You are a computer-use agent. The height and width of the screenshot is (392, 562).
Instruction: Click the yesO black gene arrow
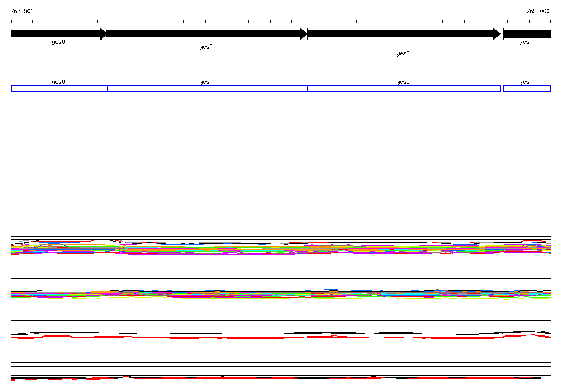point(59,34)
